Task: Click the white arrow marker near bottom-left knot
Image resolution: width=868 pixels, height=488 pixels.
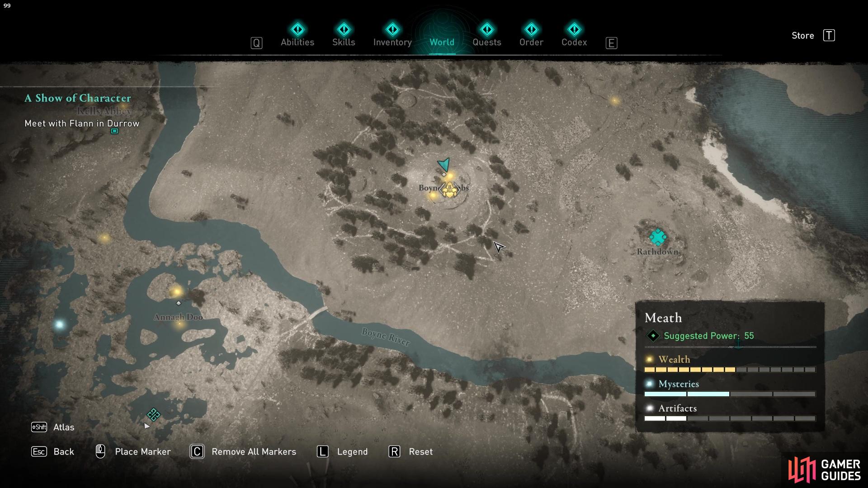Action: (146, 426)
